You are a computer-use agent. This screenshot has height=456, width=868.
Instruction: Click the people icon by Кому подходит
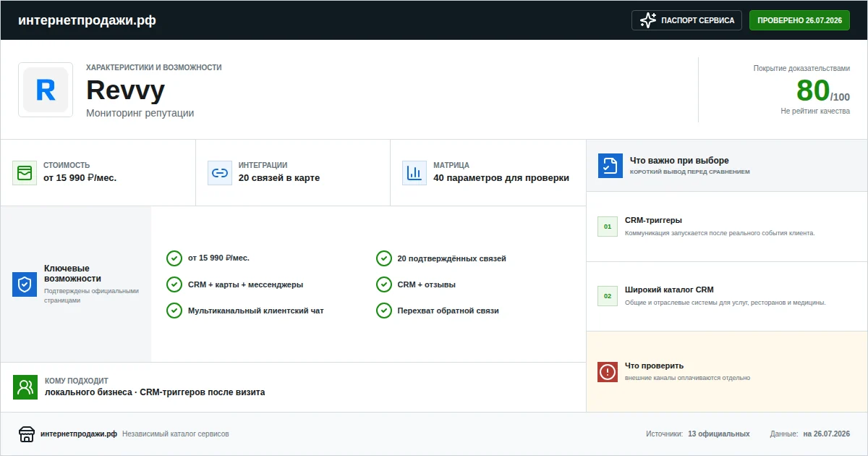[25, 387]
